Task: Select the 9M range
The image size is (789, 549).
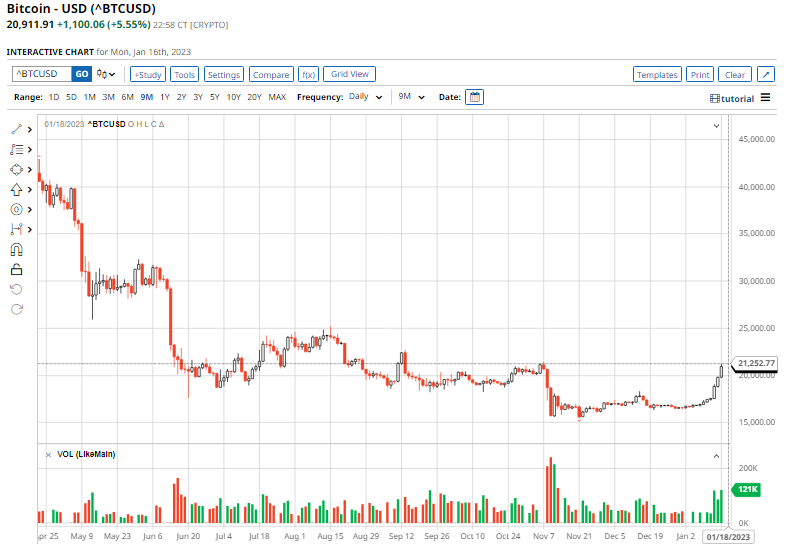Action: point(146,97)
